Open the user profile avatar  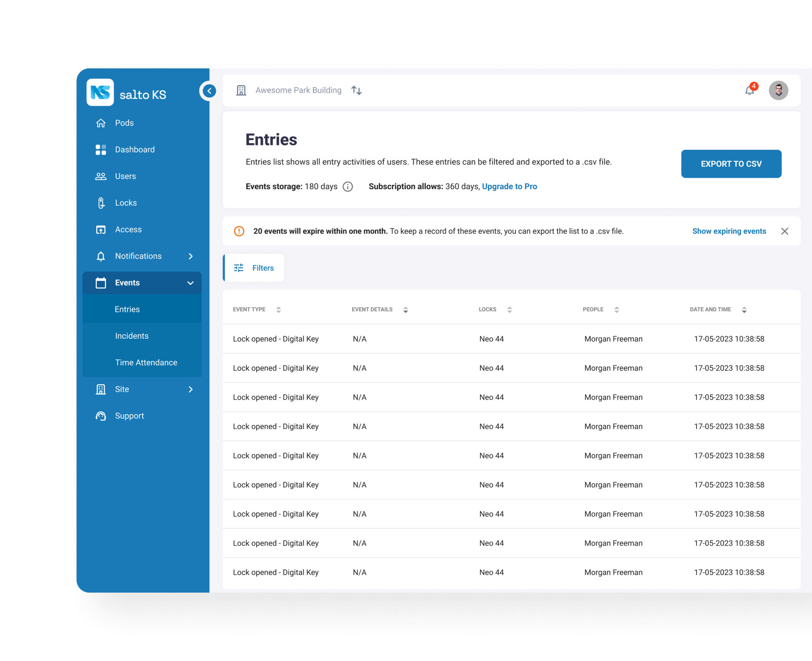tap(778, 90)
